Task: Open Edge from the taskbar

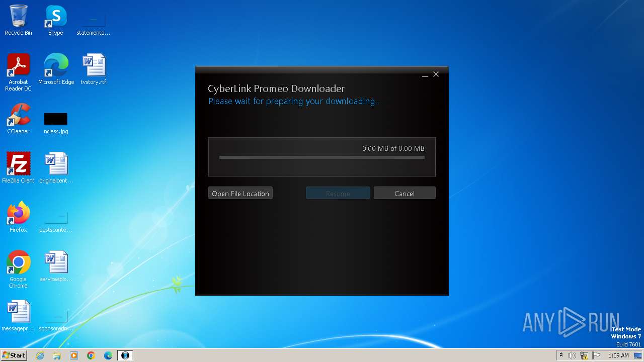Action: coord(108,355)
